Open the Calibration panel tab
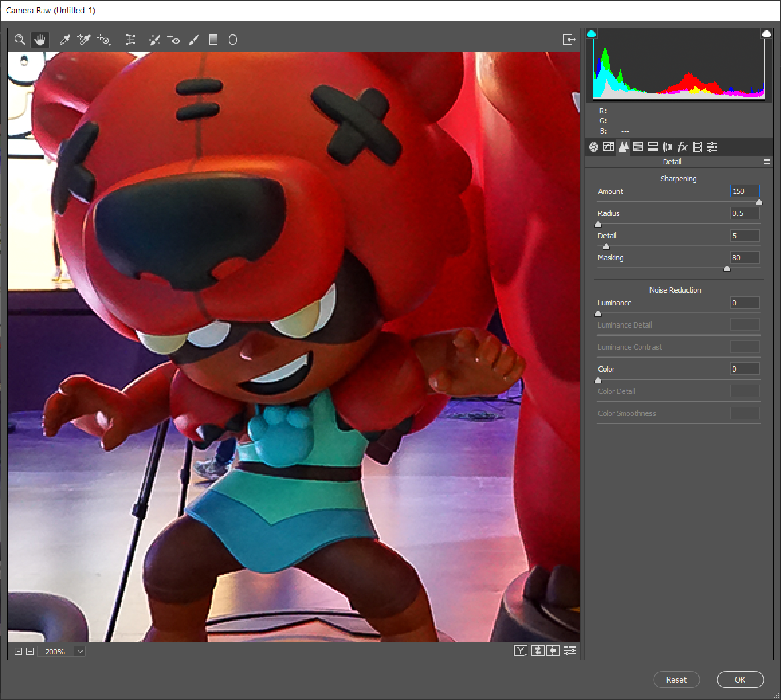 (x=697, y=147)
